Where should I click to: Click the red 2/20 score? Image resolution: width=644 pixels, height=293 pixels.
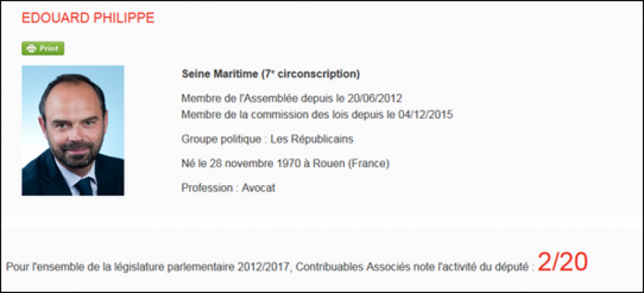click(562, 262)
